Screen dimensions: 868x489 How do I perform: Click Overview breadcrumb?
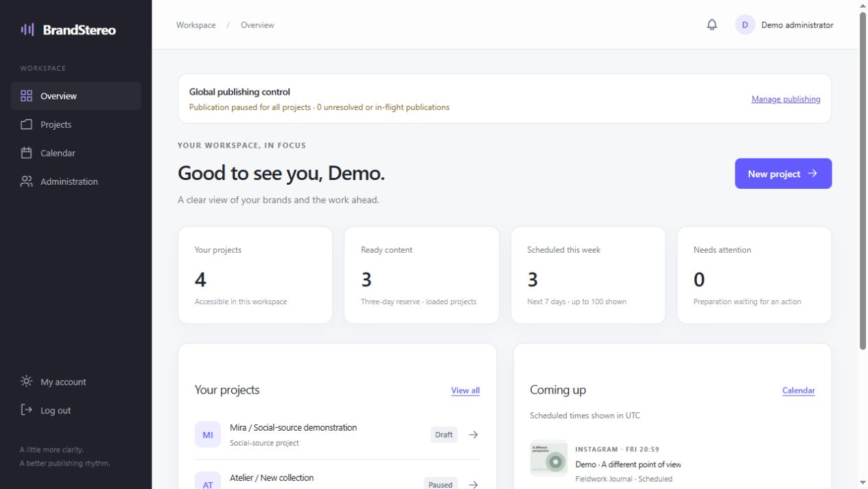click(x=257, y=25)
